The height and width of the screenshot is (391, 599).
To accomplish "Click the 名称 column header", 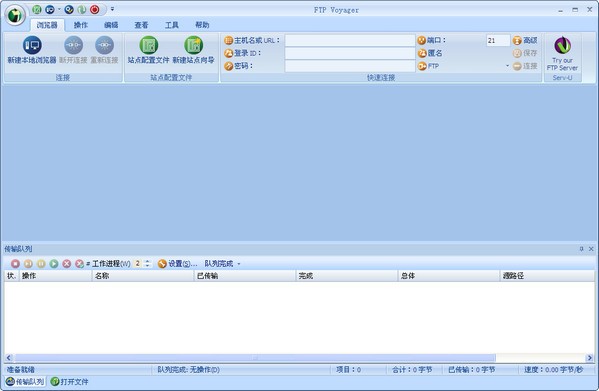I will pyautogui.click(x=143, y=276).
